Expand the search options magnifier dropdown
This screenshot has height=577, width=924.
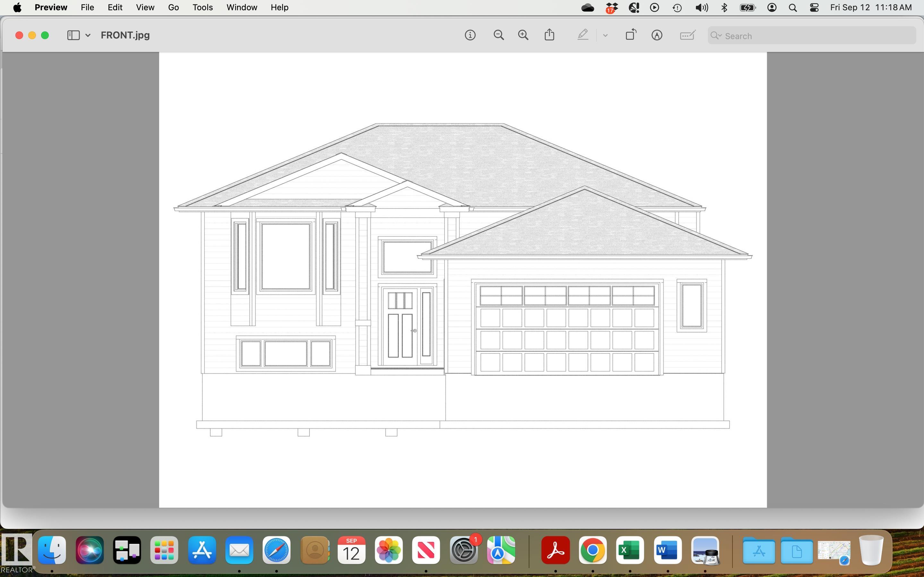(x=716, y=36)
